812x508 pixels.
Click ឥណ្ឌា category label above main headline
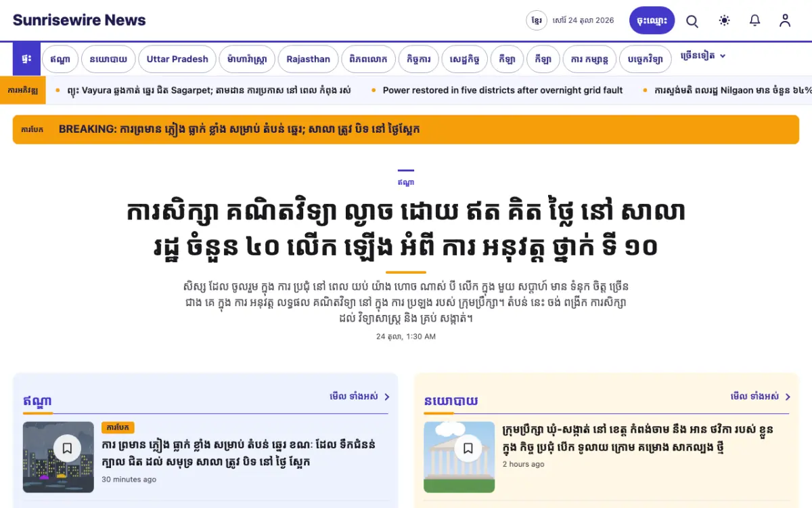406,183
